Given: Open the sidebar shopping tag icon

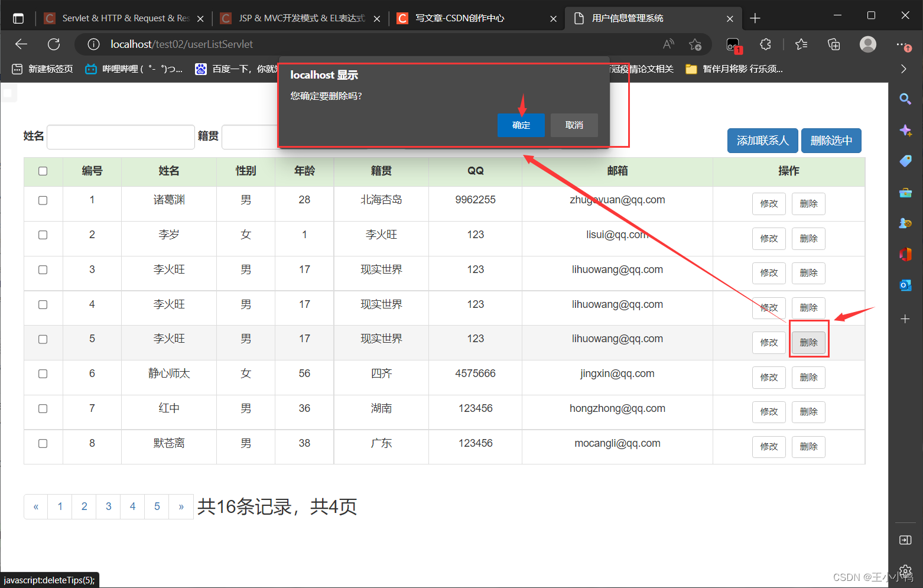Looking at the screenshot, I should click(x=905, y=161).
